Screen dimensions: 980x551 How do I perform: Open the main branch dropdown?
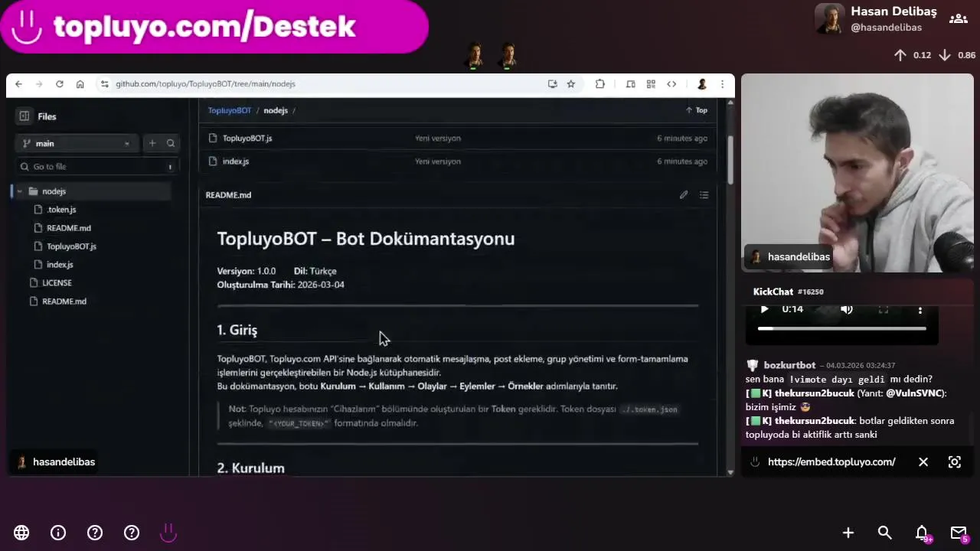(x=77, y=143)
